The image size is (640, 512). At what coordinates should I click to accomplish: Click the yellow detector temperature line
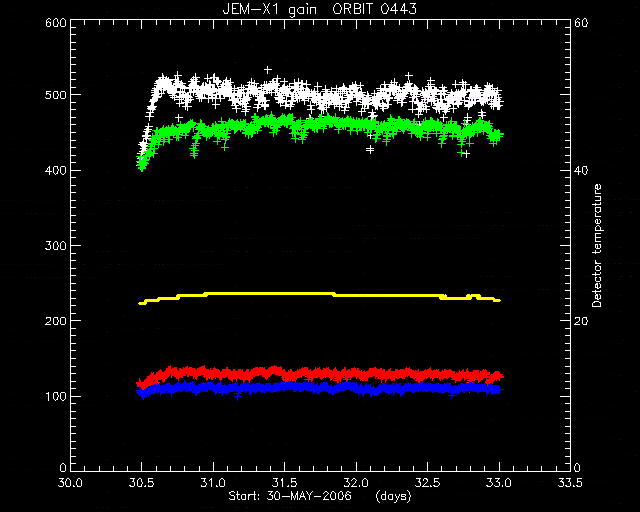(320, 295)
